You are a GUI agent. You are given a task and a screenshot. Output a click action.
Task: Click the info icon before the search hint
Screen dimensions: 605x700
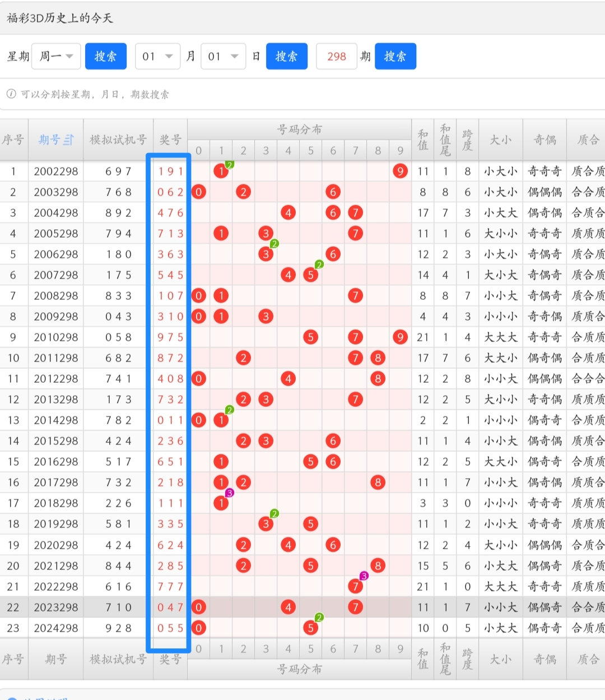(11, 94)
